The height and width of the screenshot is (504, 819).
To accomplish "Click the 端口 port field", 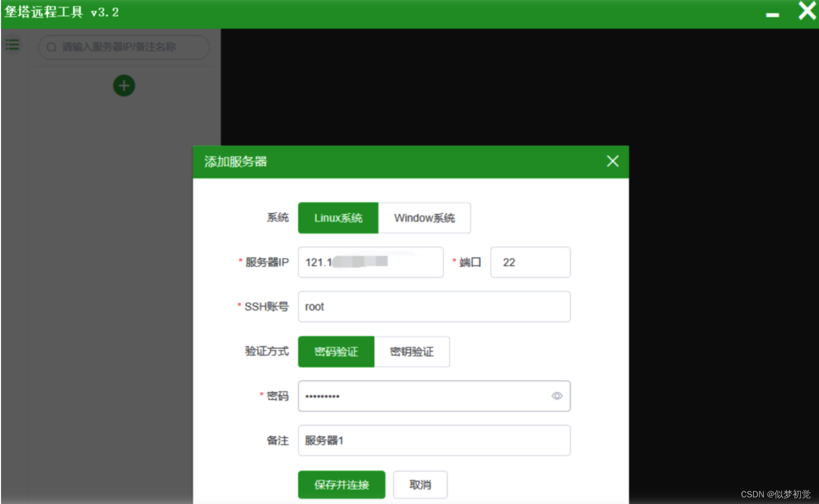I will pos(530,262).
